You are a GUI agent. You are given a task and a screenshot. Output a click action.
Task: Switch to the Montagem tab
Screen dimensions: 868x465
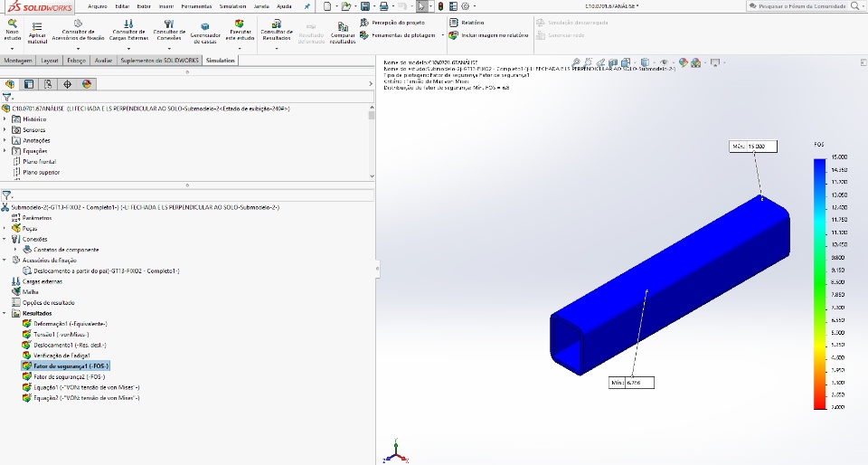pos(18,61)
